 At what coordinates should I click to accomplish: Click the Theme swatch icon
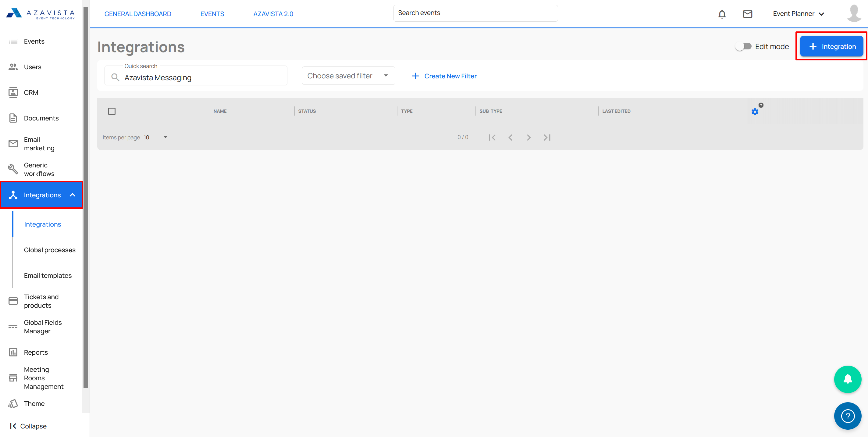click(x=13, y=404)
